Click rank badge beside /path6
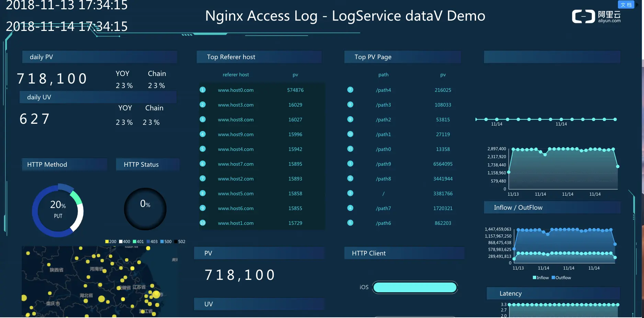Image resolution: width=644 pixels, height=318 pixels. 350,223
